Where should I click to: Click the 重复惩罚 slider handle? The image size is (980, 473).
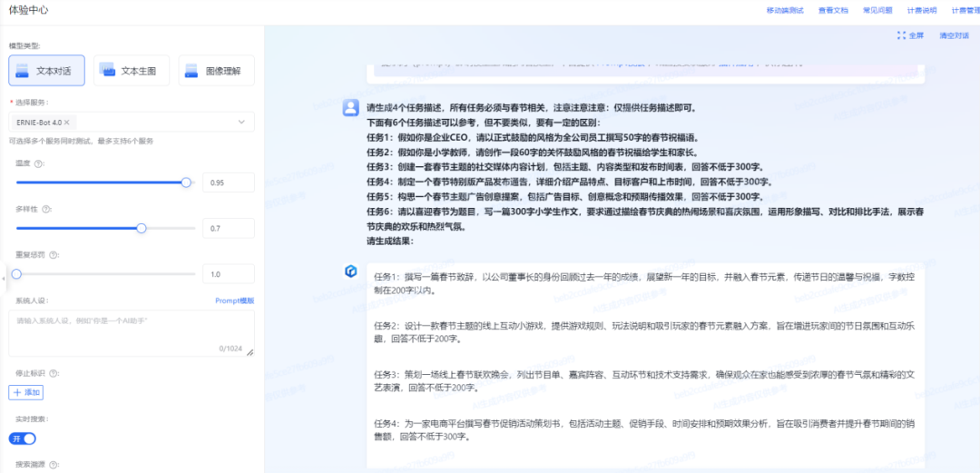(16, 274)
